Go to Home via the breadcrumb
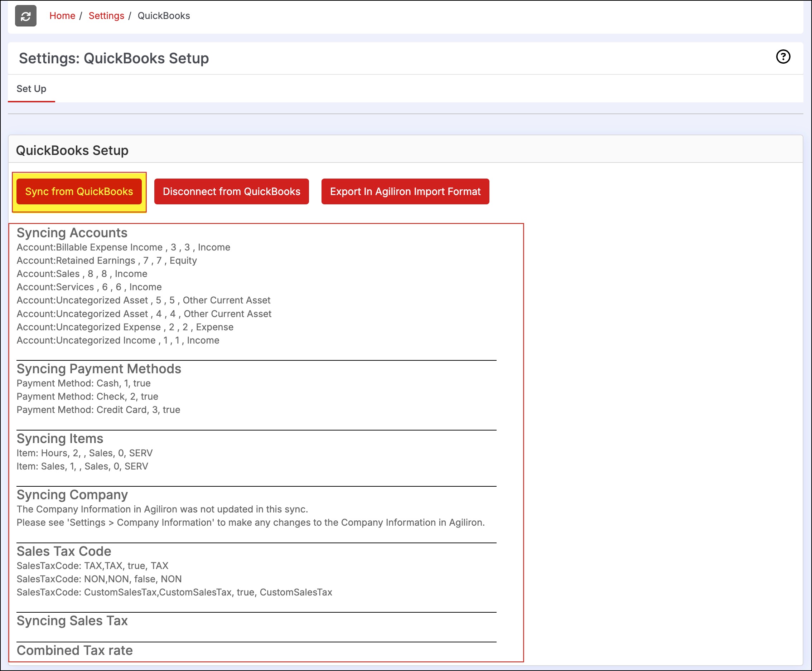The image size is (812, 671). [x=62, y=16]
